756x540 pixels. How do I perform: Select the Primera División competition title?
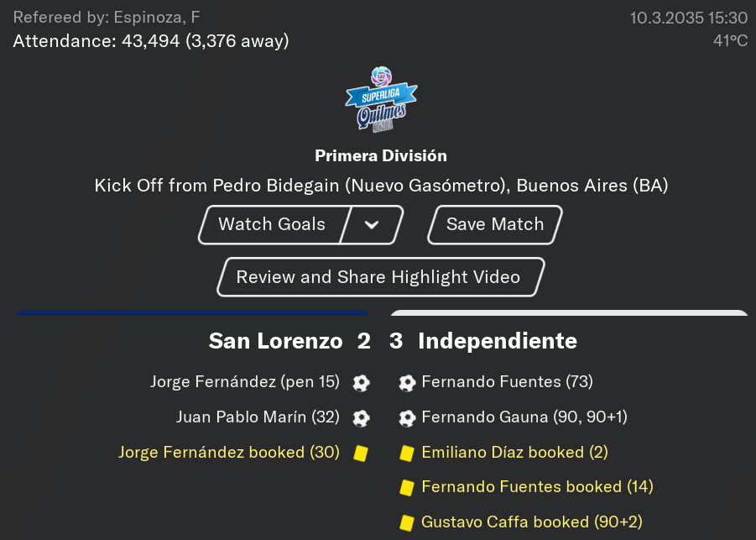pos(381,156)
